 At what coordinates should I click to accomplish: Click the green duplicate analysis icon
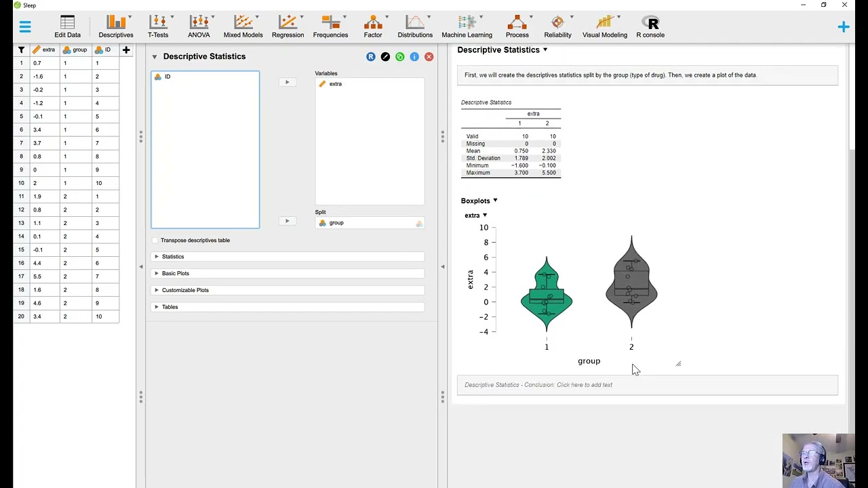pyautogui.click(x=400, y=57)
